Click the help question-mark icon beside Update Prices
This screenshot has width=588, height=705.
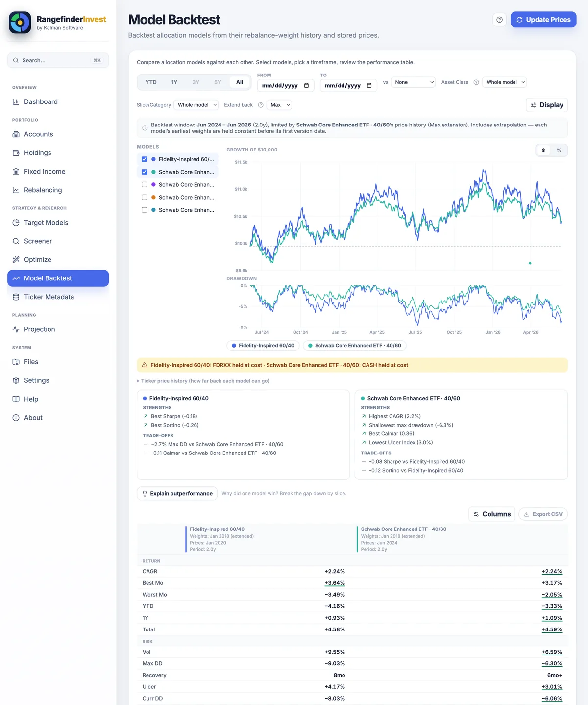click(499, 20)
